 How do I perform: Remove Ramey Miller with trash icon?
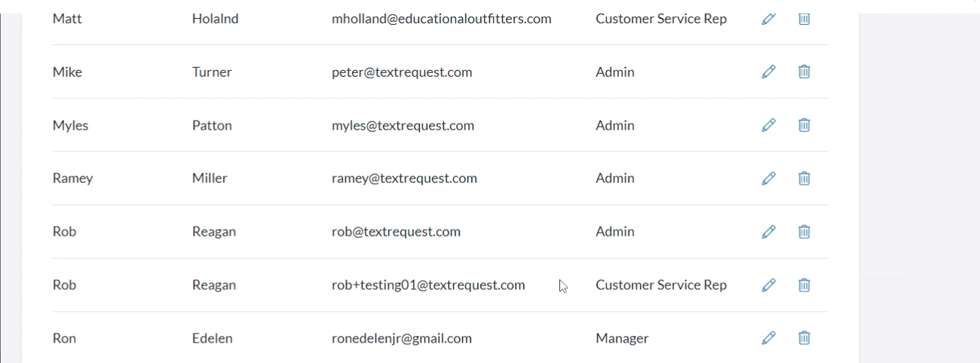[x=804, y=178]
